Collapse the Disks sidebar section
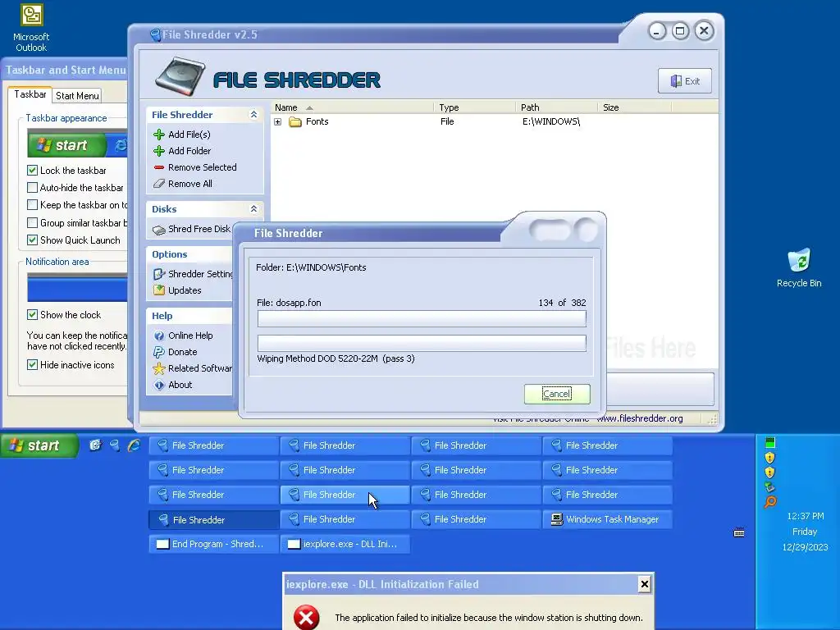The height and width of the screenshot is (630, 840). click(254, 209)
